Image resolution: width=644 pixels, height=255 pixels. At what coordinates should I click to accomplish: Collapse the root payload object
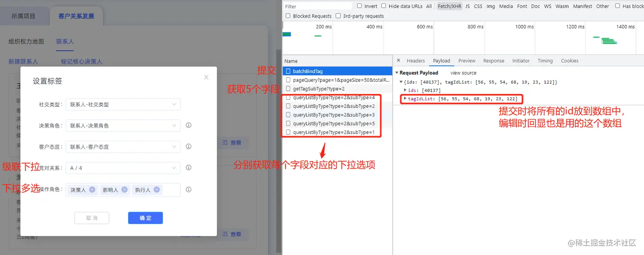tap(401, 81)
